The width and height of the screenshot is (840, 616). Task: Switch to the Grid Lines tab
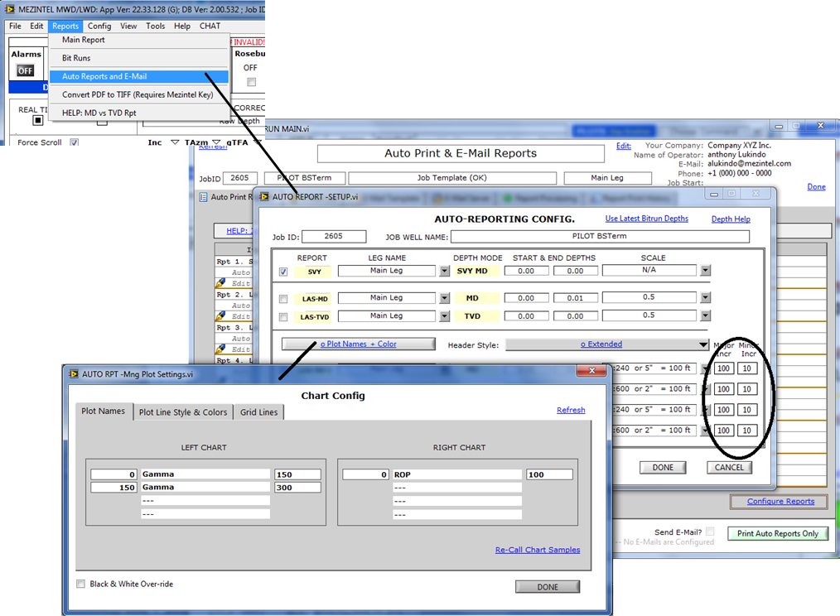tap(258, 412)
